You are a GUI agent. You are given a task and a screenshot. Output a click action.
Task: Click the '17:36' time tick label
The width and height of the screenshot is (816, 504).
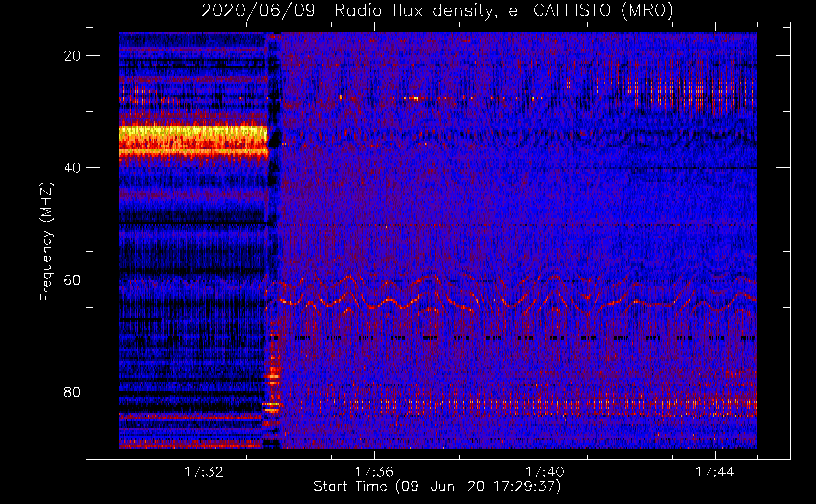tap(374, 472)
